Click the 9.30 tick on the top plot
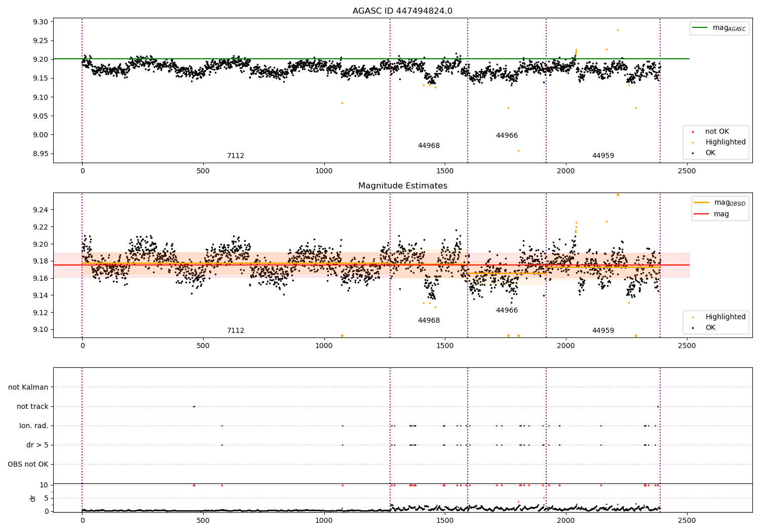Viewport: 760px width, 532px height. [41, 22]
